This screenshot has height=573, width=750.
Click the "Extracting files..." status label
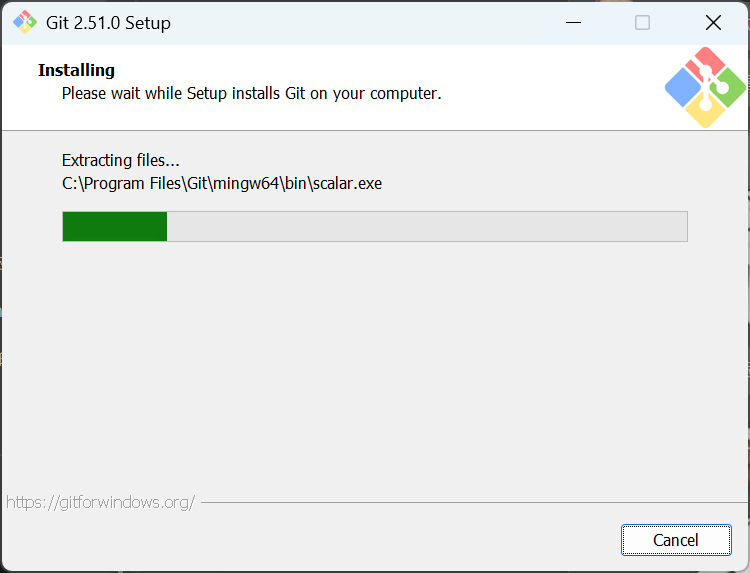pyautogui.click(x=120, y=160)
